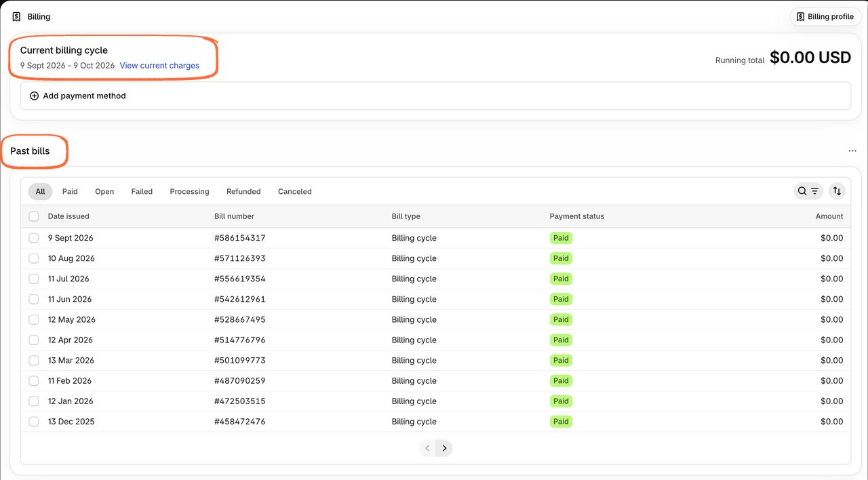Screen dimensions: 868x480
Task: Go to next page of bills
Action: click(444, 448)
